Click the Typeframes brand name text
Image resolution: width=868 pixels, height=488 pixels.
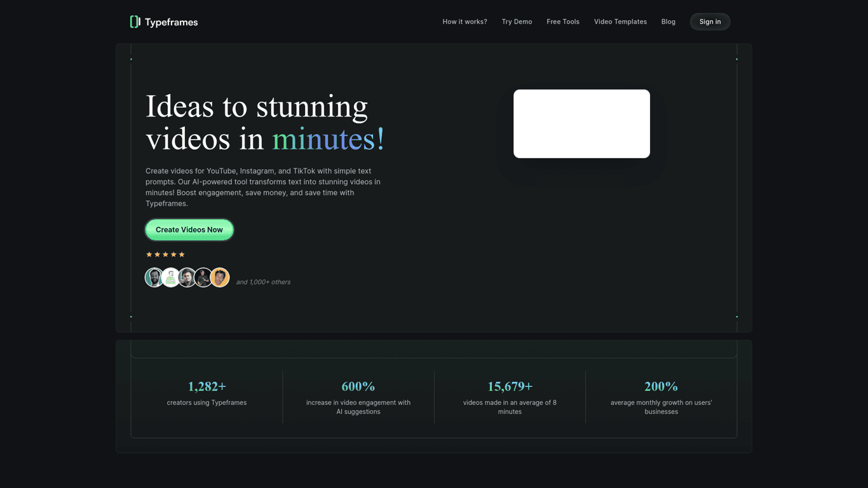171,22
